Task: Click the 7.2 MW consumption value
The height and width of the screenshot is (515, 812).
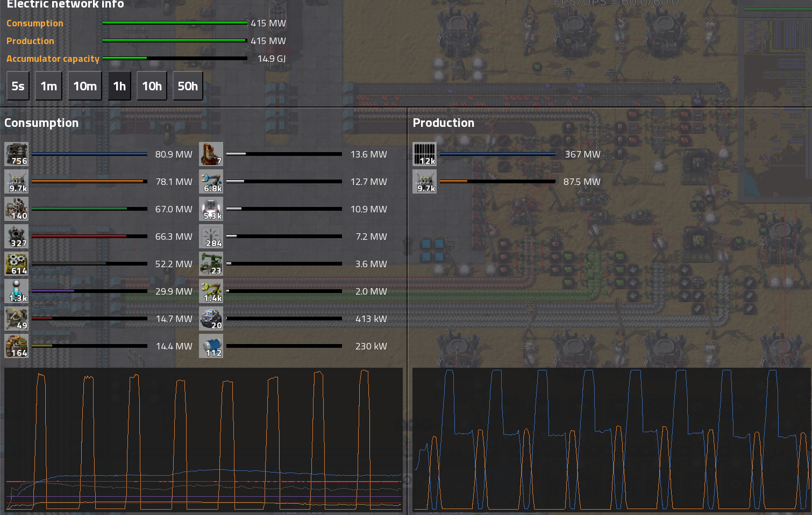Action: point(371,237)
